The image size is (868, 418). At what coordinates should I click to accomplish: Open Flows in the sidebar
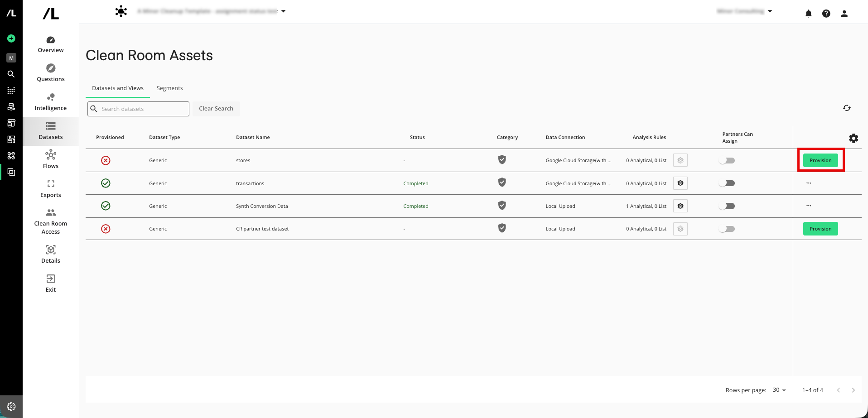51,160
